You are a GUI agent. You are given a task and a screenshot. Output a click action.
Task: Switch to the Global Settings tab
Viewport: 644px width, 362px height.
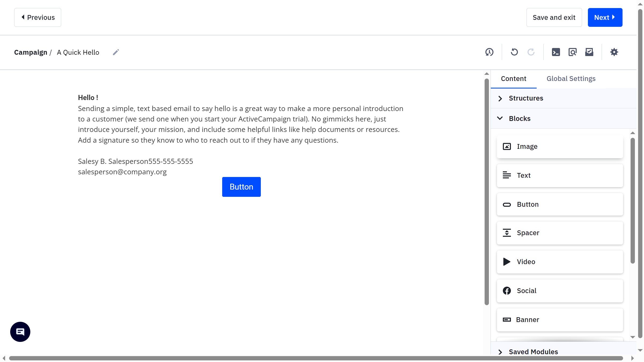tap(571, 79)
